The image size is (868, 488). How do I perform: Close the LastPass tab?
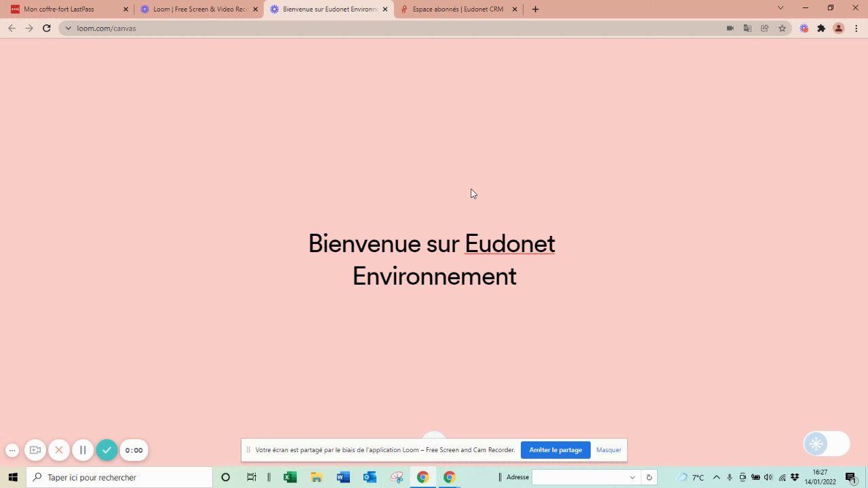tap(125, 9)
